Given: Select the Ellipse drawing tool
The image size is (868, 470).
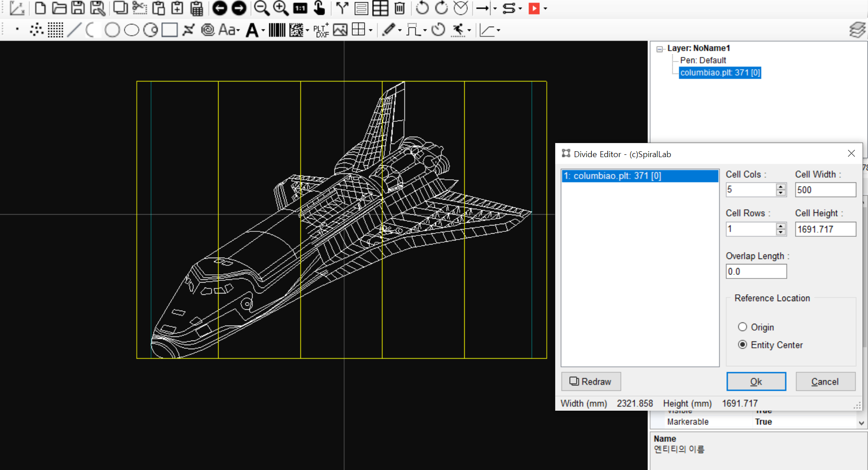Looking at the screenshot, I should (x=131, y=30).
